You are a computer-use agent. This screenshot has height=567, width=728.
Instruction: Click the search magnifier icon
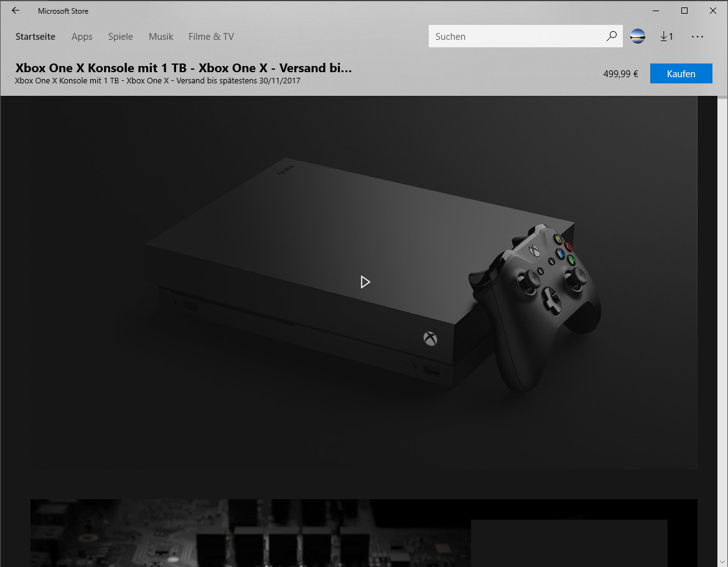coord(612,36)
